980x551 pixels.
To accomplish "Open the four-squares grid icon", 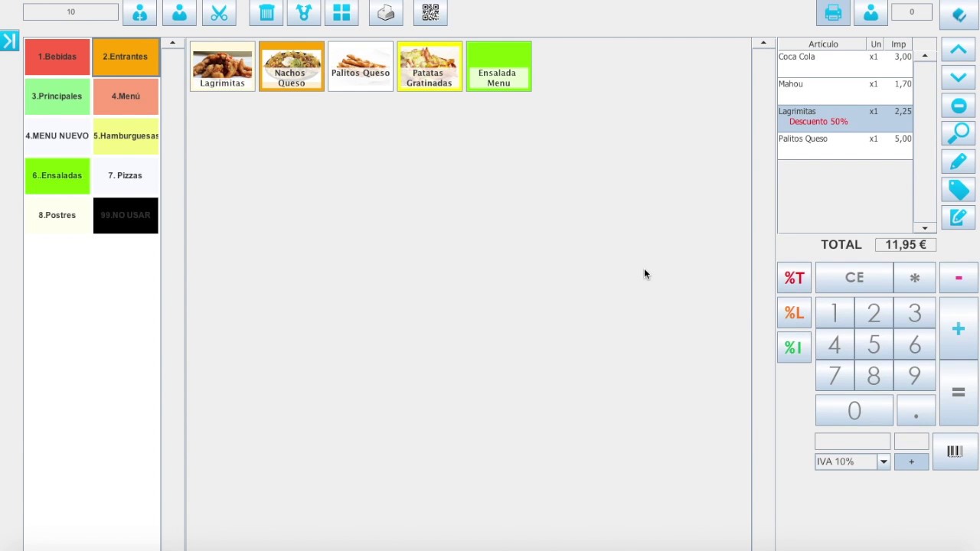I will 341,12.
